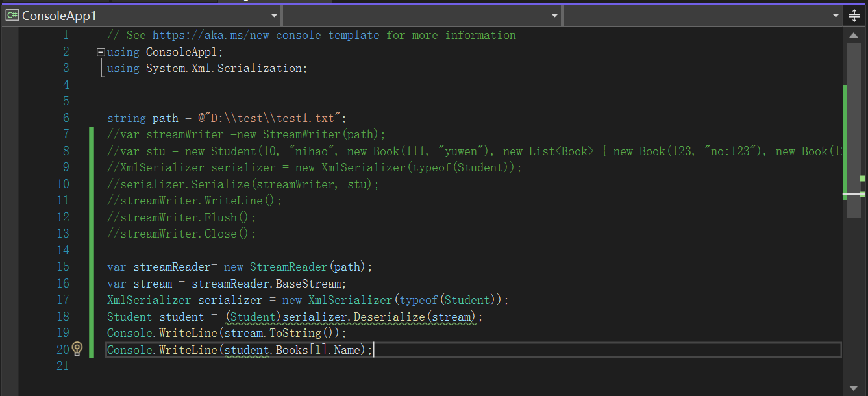868x396 pixels.
Task: Click 'typeof' keyword on line 17
Action: tap(419, 300)
